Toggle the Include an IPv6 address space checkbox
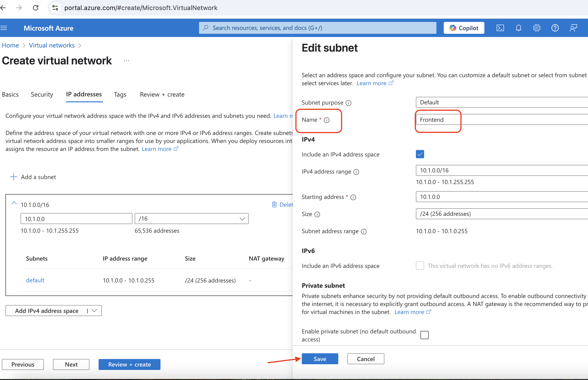Image resolution: width=588 pixels, height=380 pixels. tap(420, 266)
